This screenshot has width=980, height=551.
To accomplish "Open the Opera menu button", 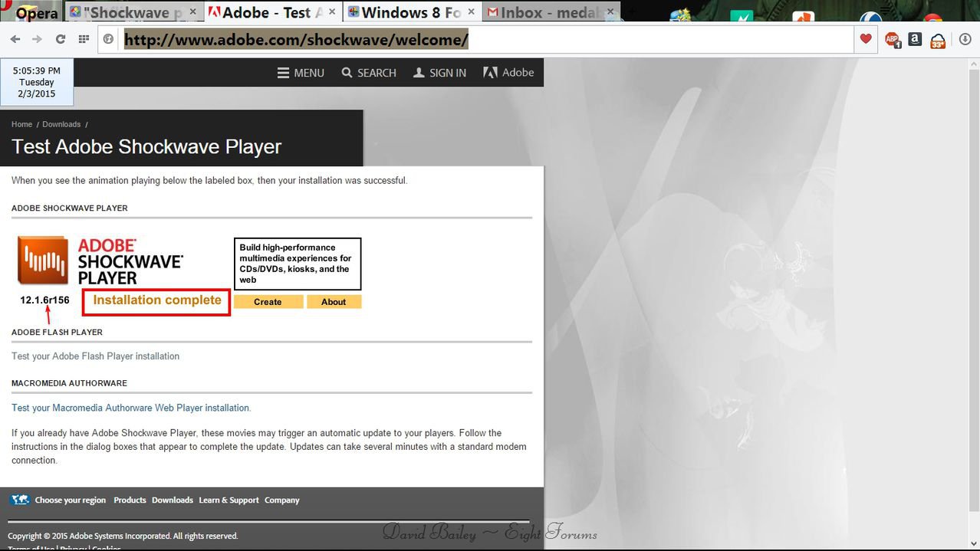I will [x=31, y=13].
